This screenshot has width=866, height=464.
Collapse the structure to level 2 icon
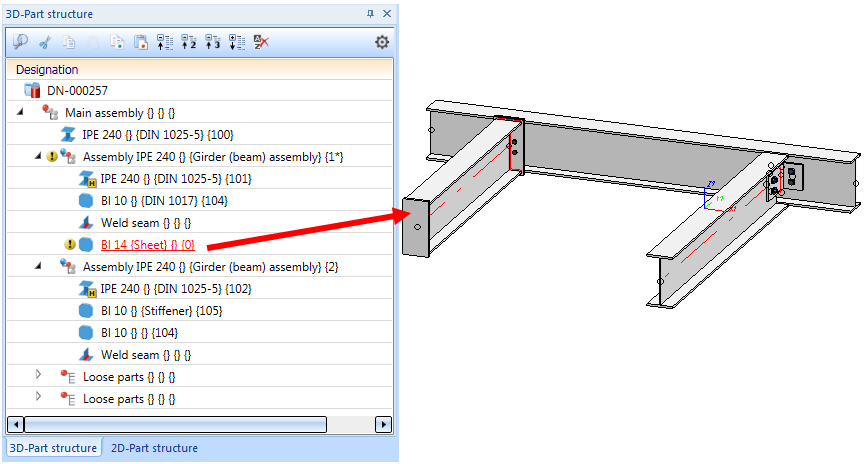tap(189, 42)
